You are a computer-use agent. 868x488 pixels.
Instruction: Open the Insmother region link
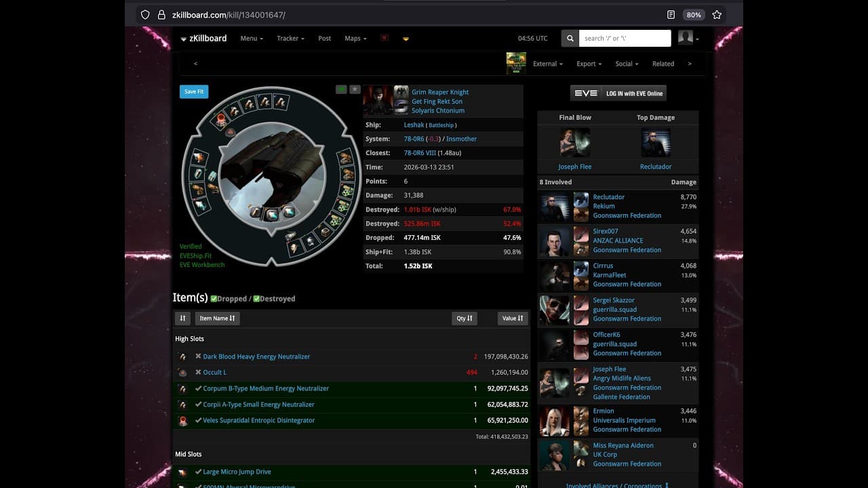pyautogui.click(x=461, y=139)
